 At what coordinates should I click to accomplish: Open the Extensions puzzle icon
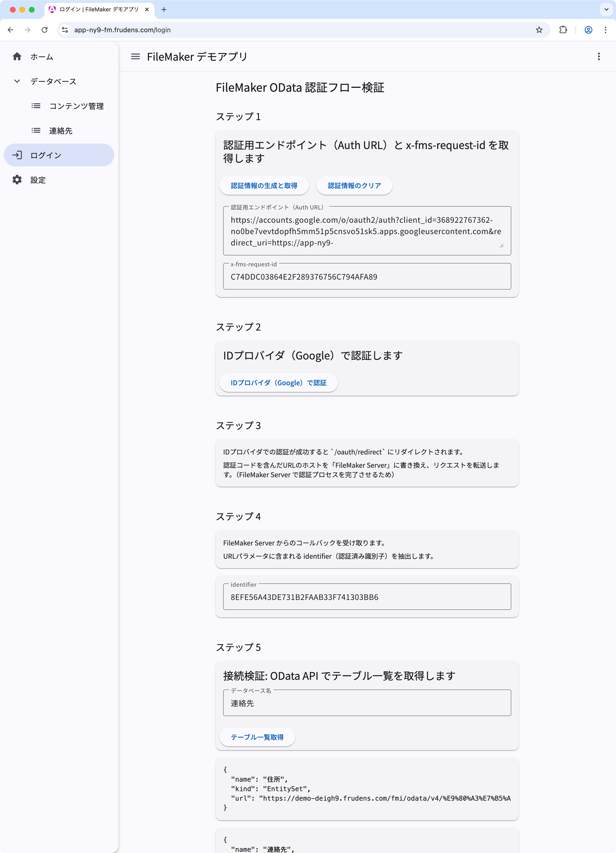(x=563, y=30)
